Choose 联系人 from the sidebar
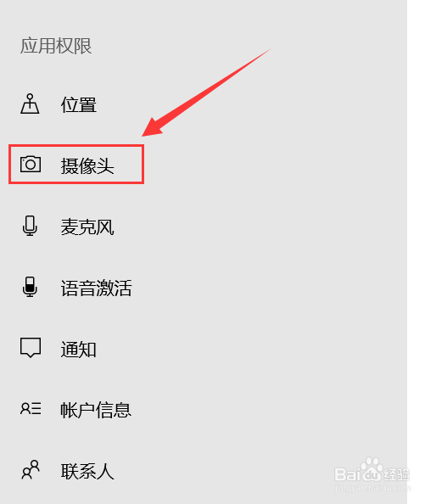This screenshot has height=504, width=436. pyautogui.click(x=87, y=472)
